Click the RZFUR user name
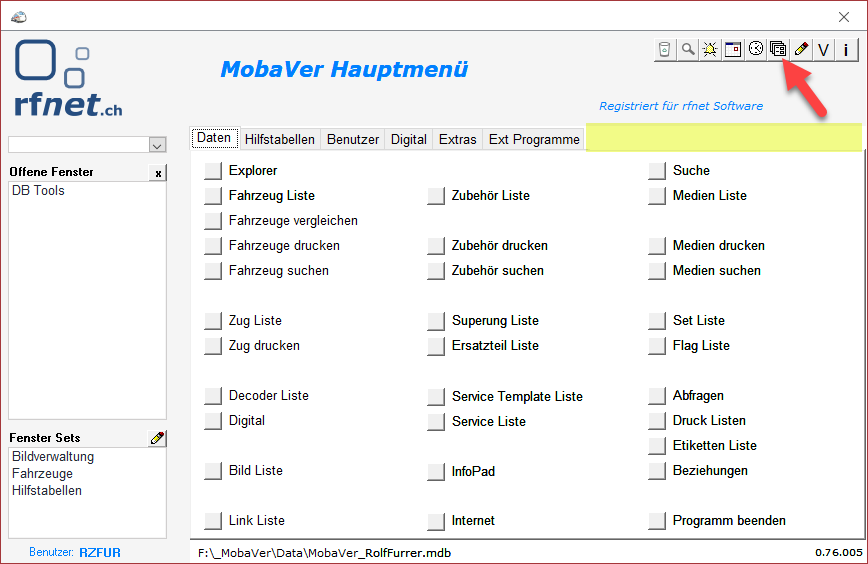 [100, 552]
